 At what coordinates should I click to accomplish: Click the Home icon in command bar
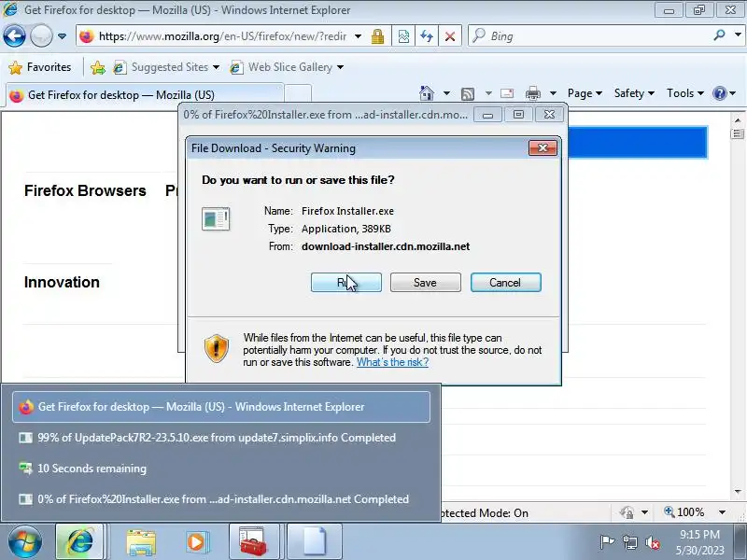pyautogui.click(x=427, y=93)
